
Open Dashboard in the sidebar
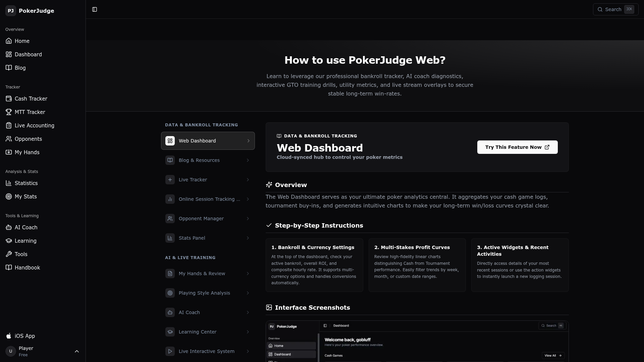43,54
